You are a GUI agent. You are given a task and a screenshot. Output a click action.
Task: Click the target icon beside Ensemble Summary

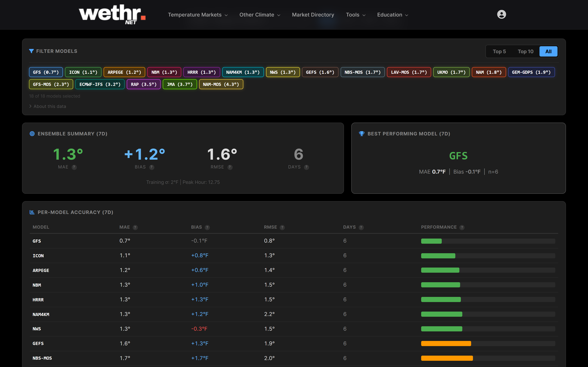pyautogui.click(x=32, y=134)
